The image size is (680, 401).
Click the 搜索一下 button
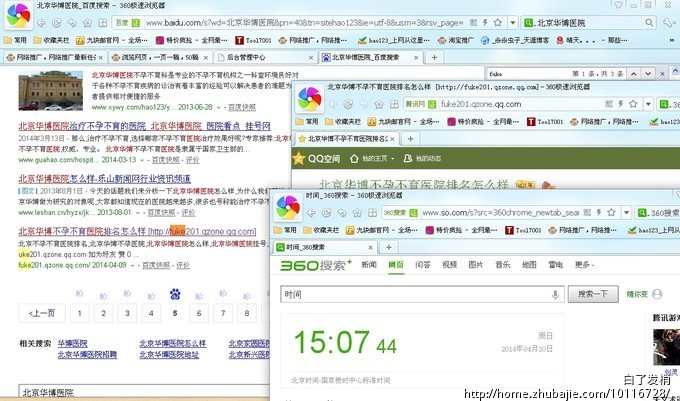coord(592,294)
